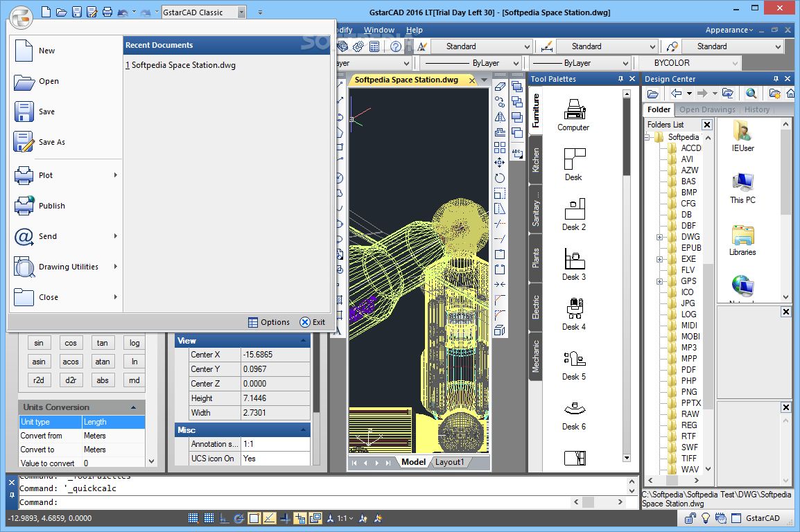The image size is (800, 532).
Task: Click the Exit button
Action: 312,322
